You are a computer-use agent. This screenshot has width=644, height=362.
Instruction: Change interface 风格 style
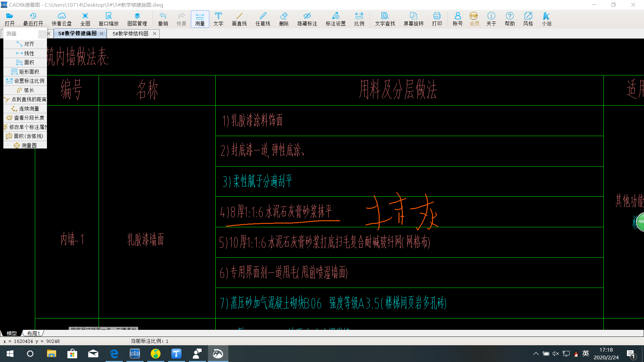[x=528, y=19]
